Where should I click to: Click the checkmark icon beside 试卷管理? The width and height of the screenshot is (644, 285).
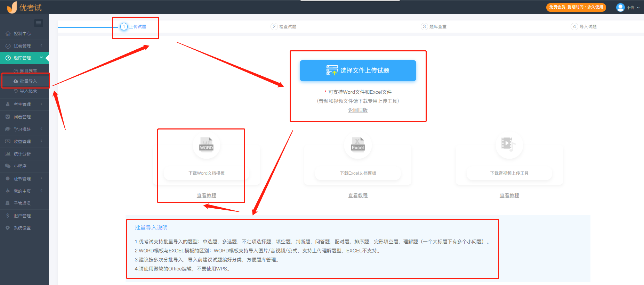coord(8,46)
